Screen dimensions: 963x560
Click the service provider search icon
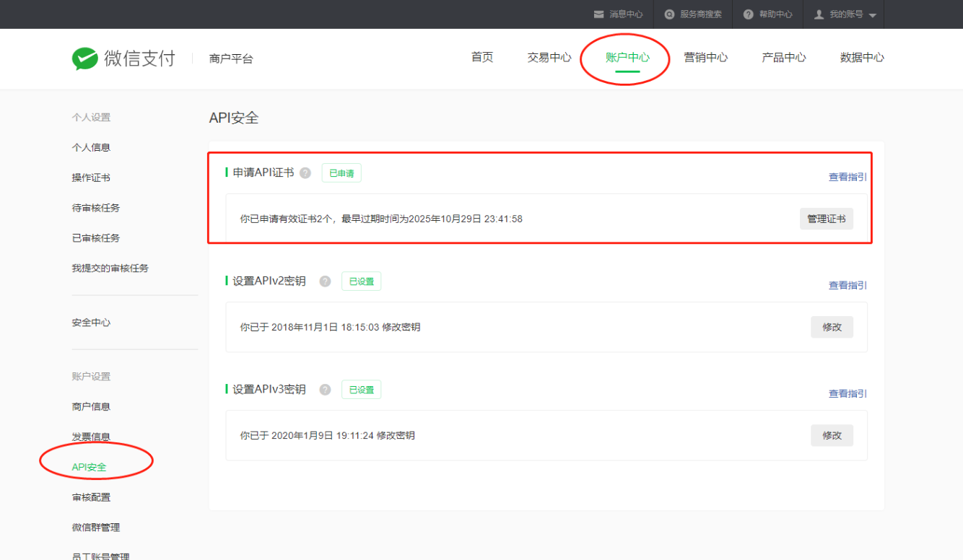(x=670, y=14)
